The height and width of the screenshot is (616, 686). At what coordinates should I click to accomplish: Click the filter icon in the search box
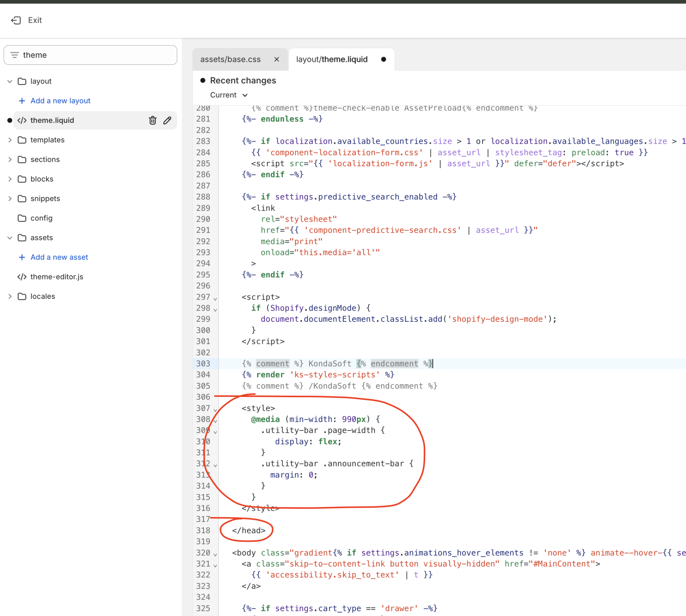[14, 55]
